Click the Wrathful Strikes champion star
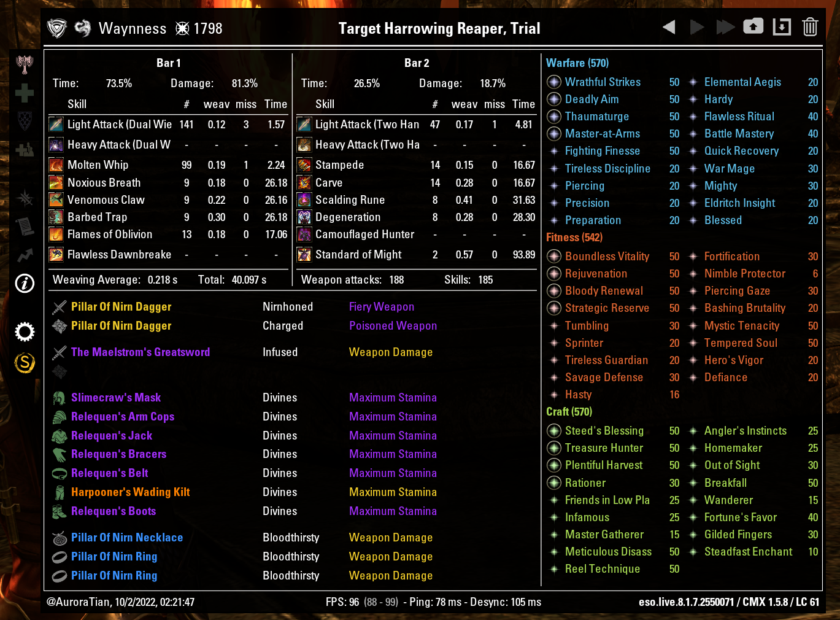 point(554,82)
